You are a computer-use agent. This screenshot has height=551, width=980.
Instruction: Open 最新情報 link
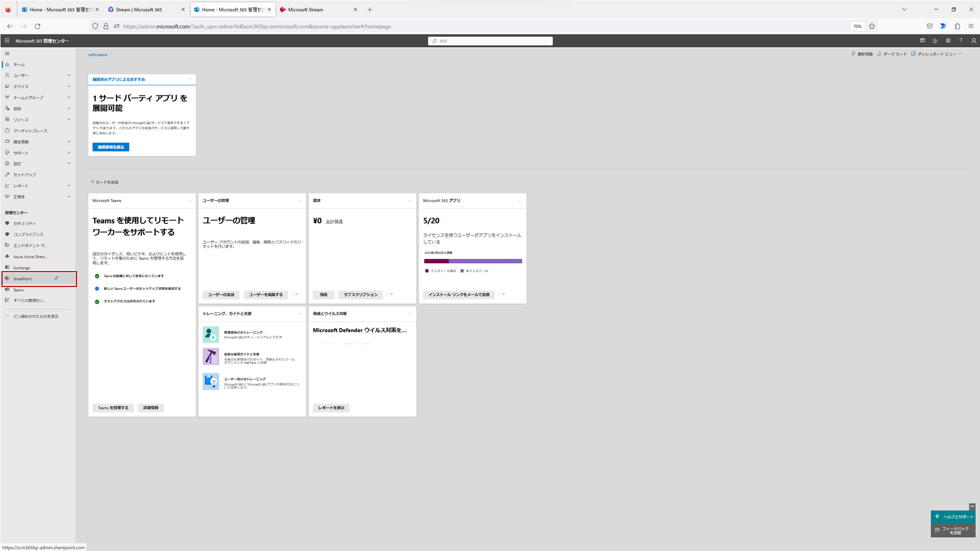pyautogui.click(x=862, y=54)
